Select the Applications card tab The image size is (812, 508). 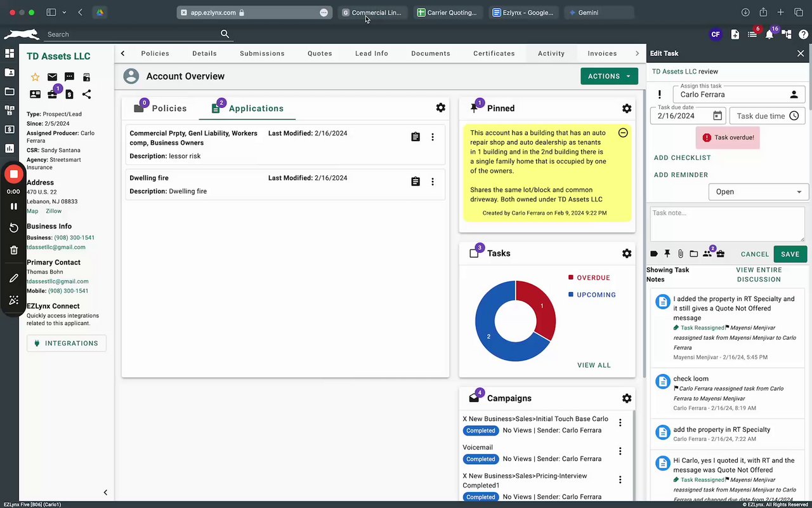247,108
